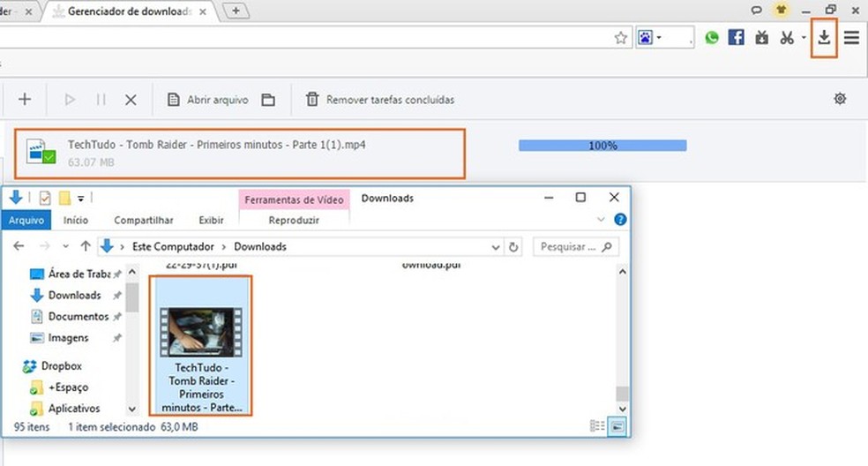Open the download folder icon in toolbar
This screenshot has width=868, height=466.
click(268, 100)
